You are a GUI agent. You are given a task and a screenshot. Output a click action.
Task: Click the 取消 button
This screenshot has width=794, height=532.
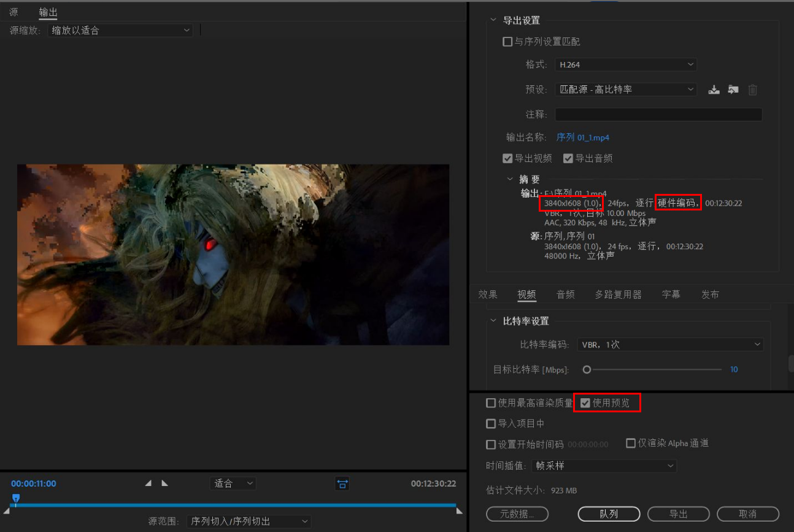(x=748, y=514)
